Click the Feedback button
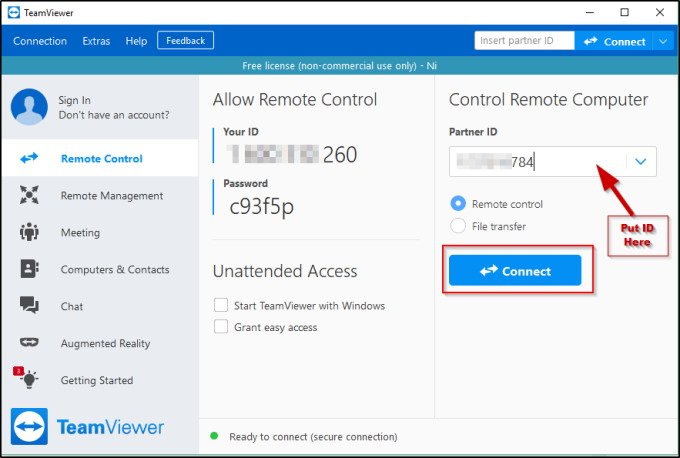 (185, 40)
